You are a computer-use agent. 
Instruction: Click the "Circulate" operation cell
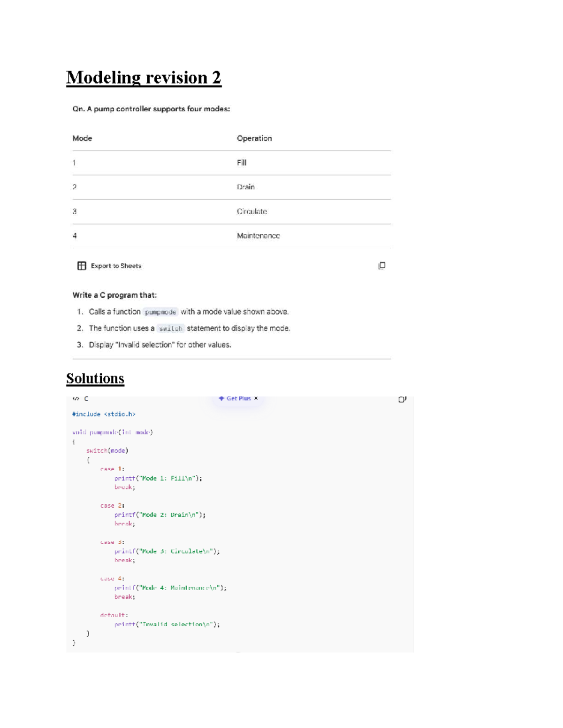click(x=252, y=211)
